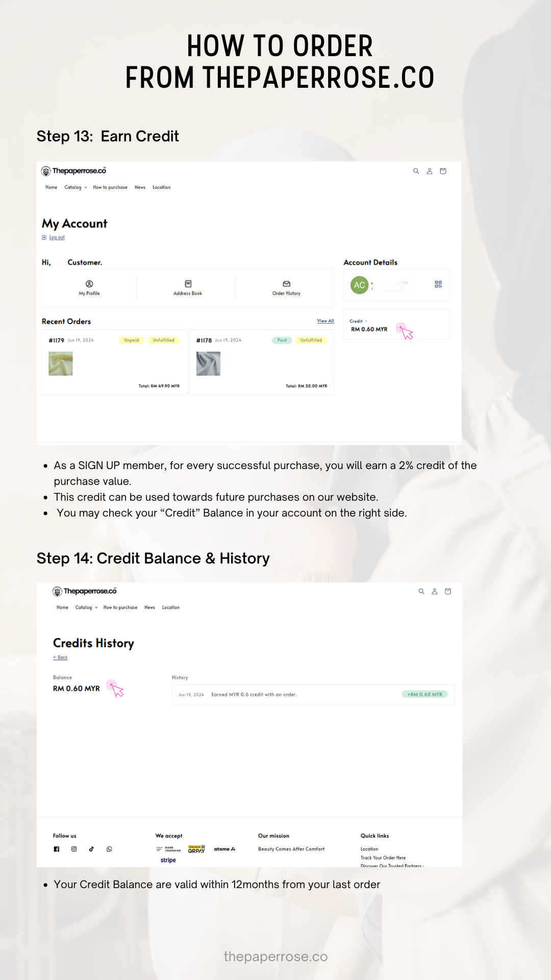Select Location menu on Credits History page

[x=171, y=607]
